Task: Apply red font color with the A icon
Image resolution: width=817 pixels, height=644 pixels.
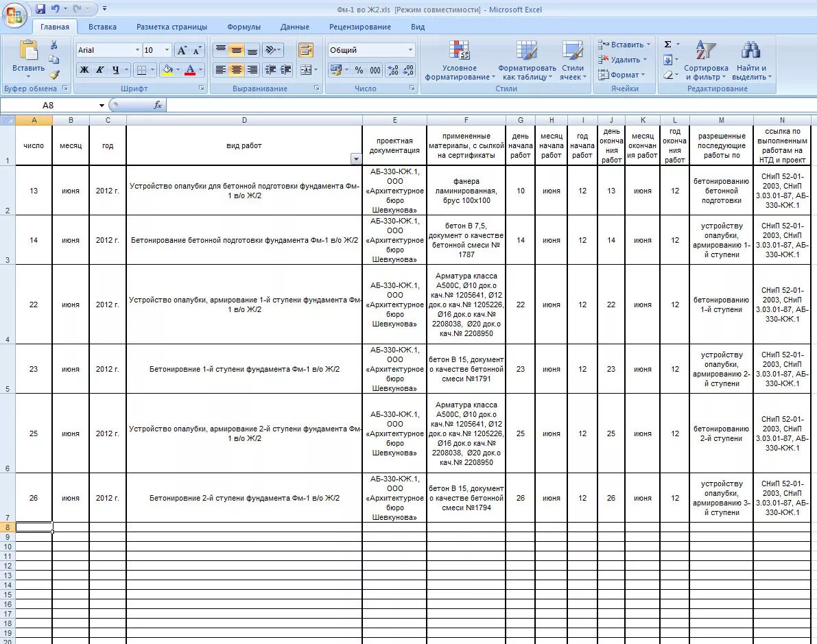Action: pos(189,69)
